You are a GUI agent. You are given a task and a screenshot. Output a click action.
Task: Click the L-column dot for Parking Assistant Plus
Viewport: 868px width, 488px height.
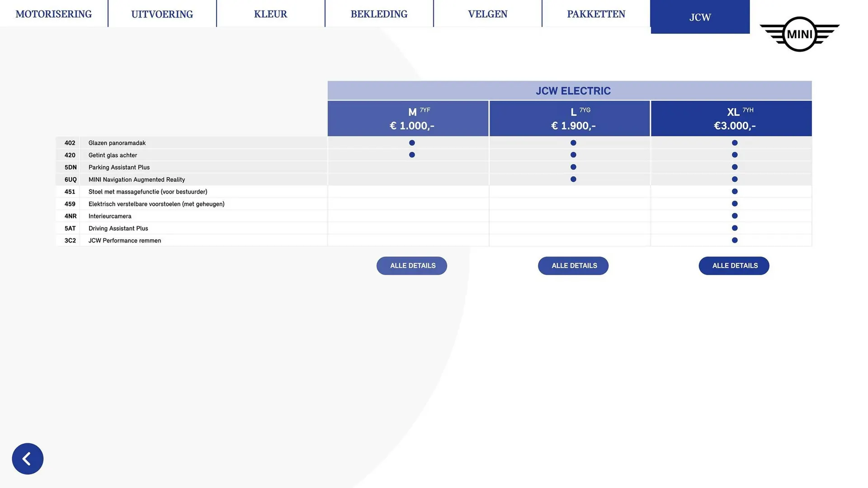(573, 167)
